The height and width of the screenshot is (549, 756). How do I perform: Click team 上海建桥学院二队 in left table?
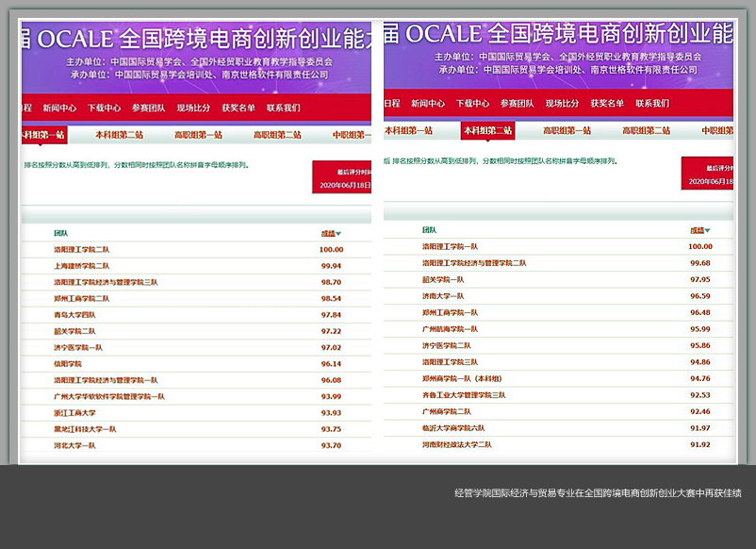click(x=81, y=266)
